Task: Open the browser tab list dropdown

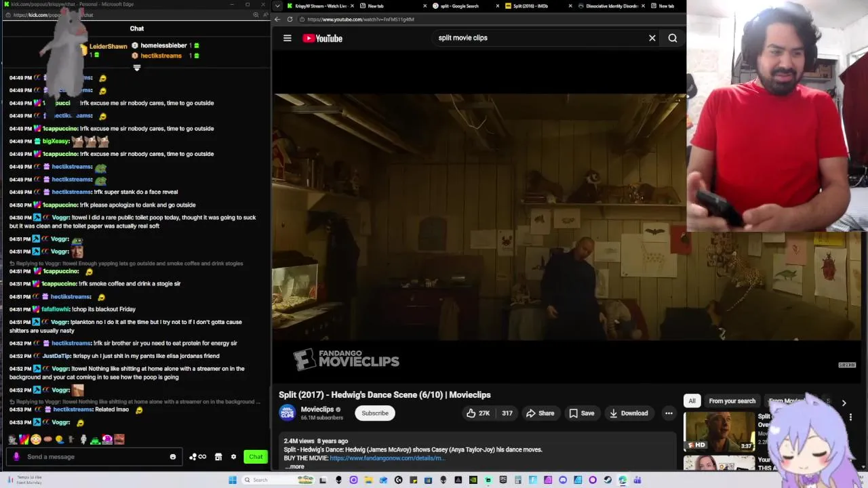Action: point(277,5)
